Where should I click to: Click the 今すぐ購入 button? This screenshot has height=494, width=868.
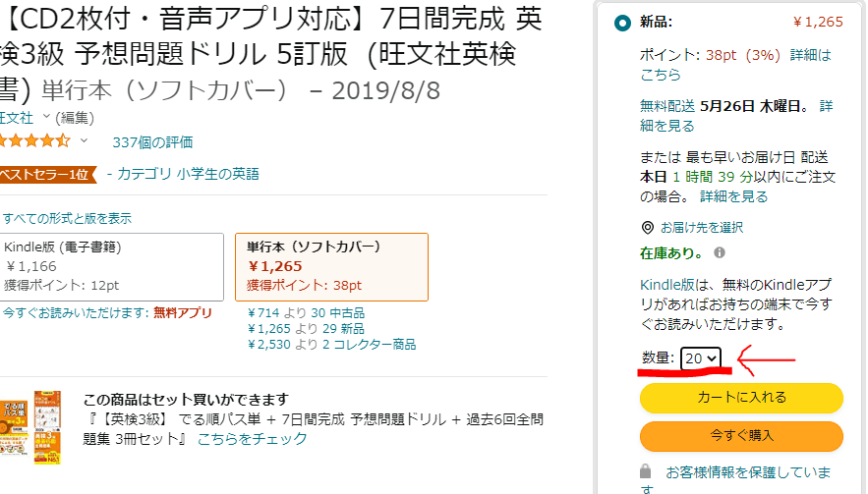[741, 435]
